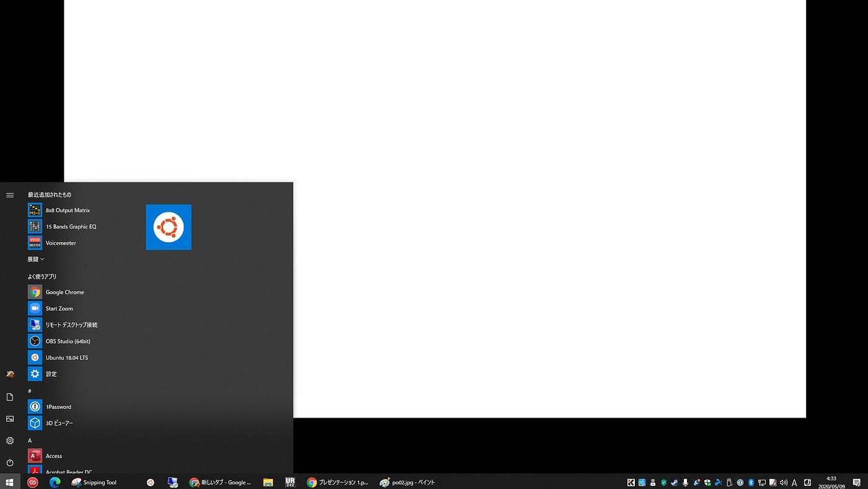The width and height of the screenshot is (868, 489).
Task: Click the K tray icon
Action: (x=631, y=482)
